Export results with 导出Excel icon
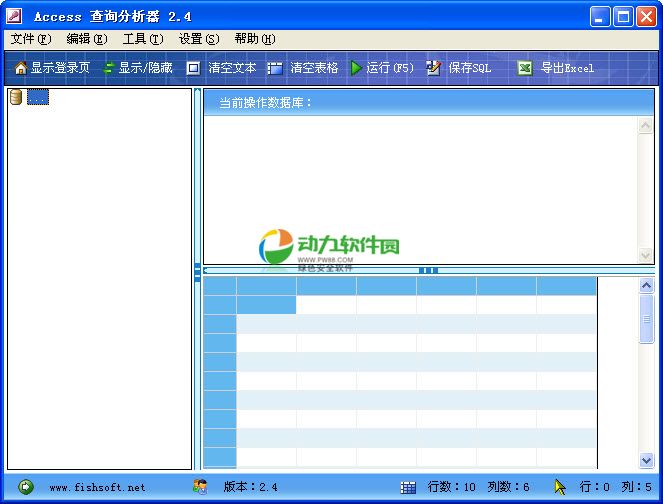The height and width of the screenshot is (504, 663). (524, 68)
